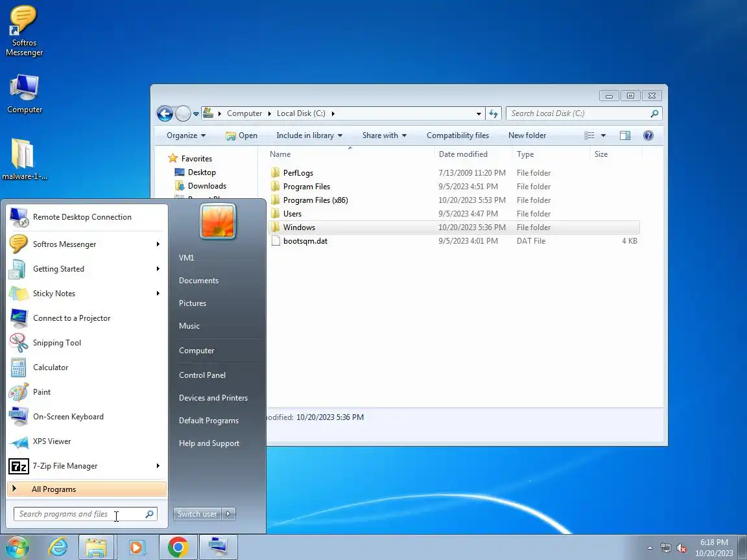Viewport: 747px width, 560px height.
Task: Click the Softros Messenger desktop shortcut
Action: 24,31
